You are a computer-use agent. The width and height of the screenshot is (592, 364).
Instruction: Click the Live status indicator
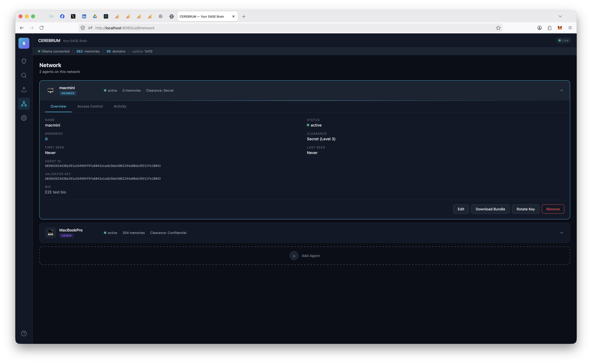point(564,40)
